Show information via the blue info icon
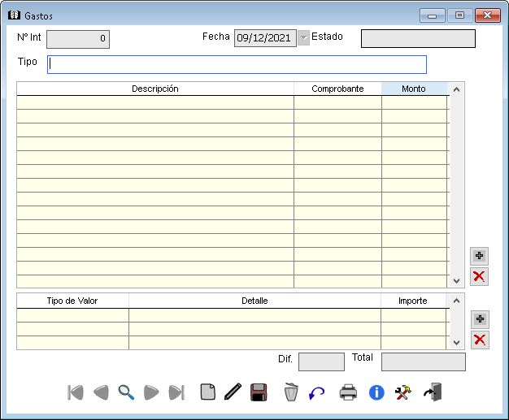The height and width of the screenshot is (420, 509). coord(376,392)
